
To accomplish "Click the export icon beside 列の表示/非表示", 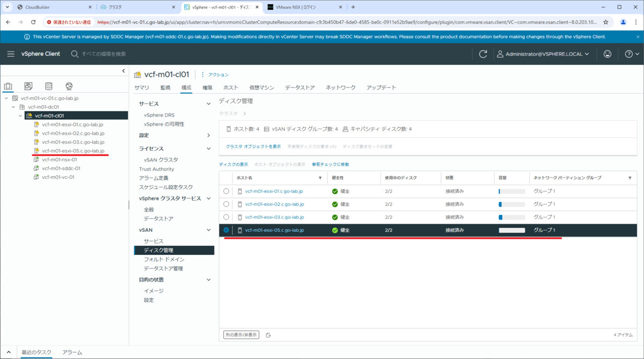I will pos(268,335).
